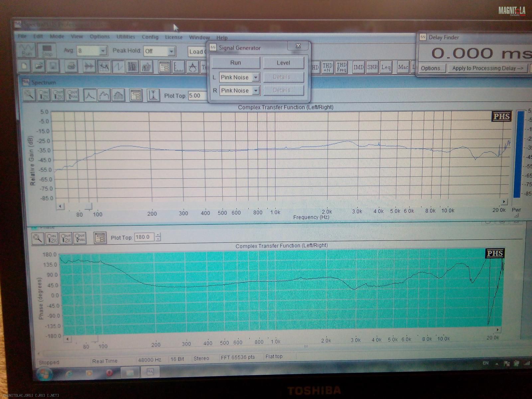Open Phase window options icon
The height and width of the screenshot is (399, 532).
pyautogui.click(x=100, y=238)
